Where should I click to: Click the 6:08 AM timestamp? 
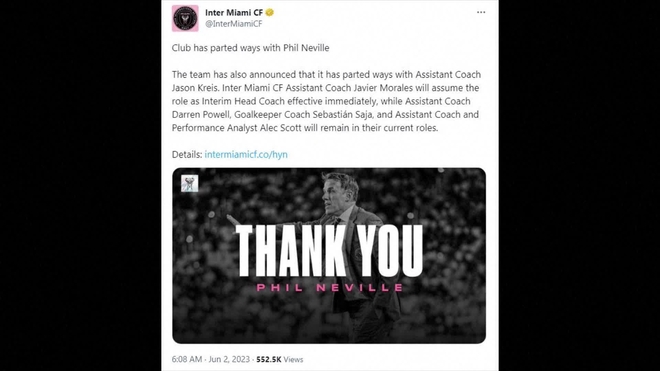pos(187,359)
